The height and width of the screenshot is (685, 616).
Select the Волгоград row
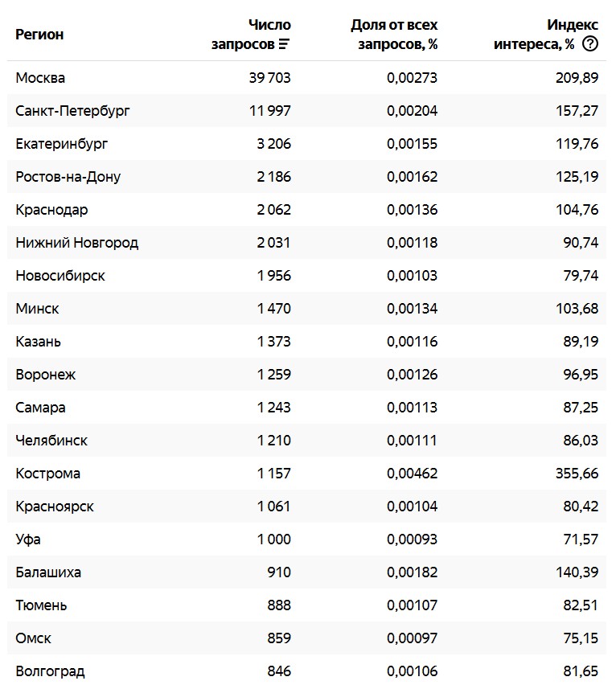(x=306, y=671)
